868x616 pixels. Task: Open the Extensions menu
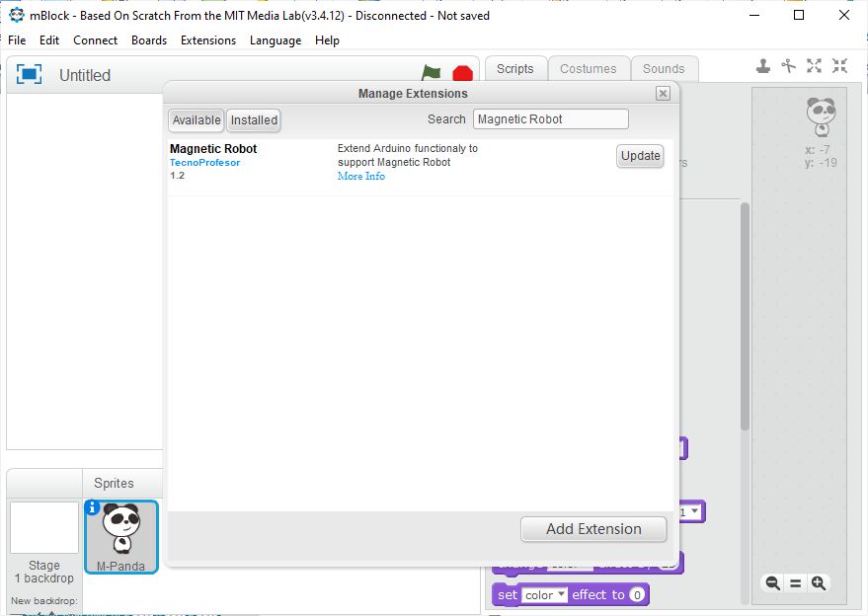tap(208, 40)
